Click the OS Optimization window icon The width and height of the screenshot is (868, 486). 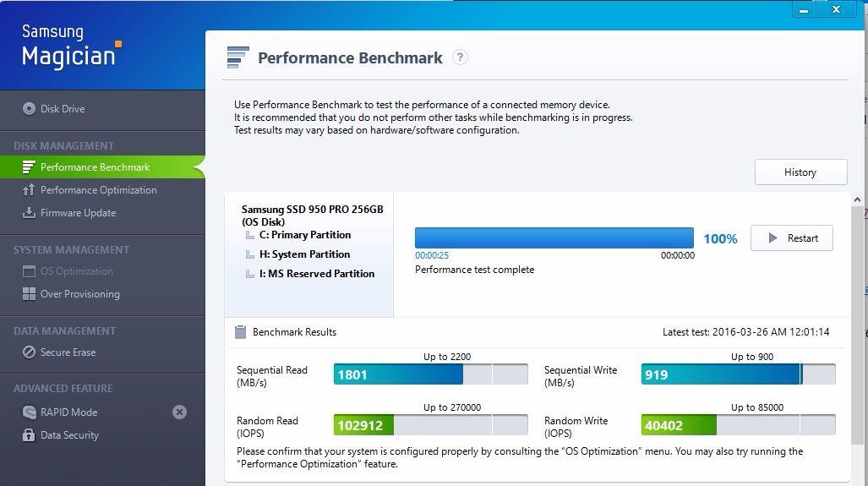29,271
